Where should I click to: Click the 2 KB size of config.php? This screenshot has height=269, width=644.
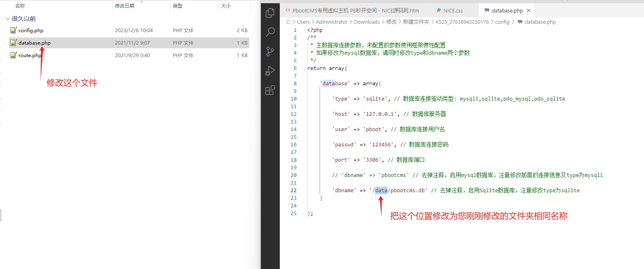click(x=242, y=30)
